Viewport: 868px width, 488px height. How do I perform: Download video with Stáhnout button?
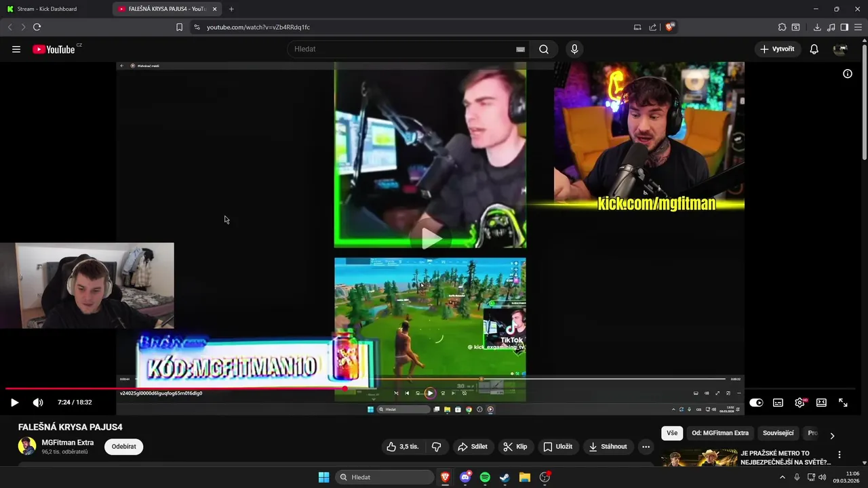click(x=608, y=447)
